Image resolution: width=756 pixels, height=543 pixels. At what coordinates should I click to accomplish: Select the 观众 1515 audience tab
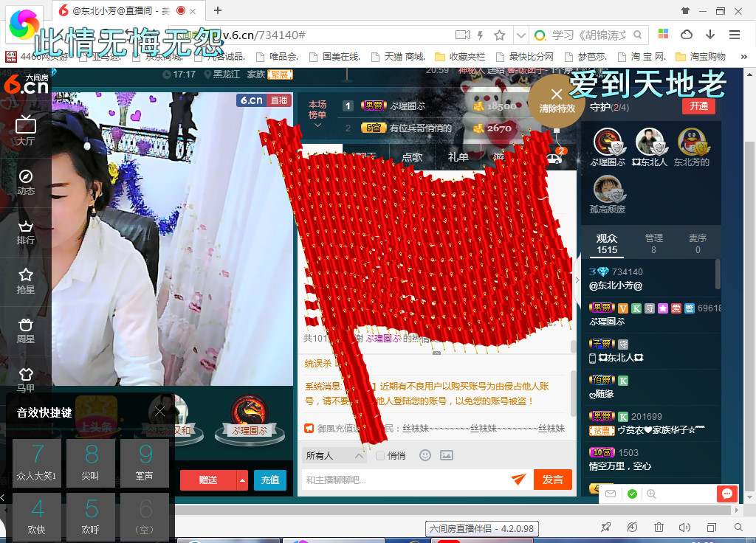click(x=607, y=243)
